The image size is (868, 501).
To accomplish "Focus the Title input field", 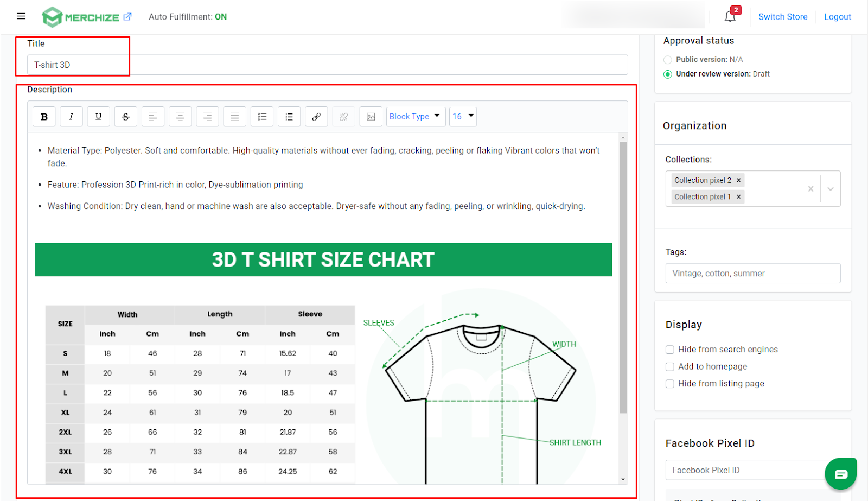I will 328,65.
